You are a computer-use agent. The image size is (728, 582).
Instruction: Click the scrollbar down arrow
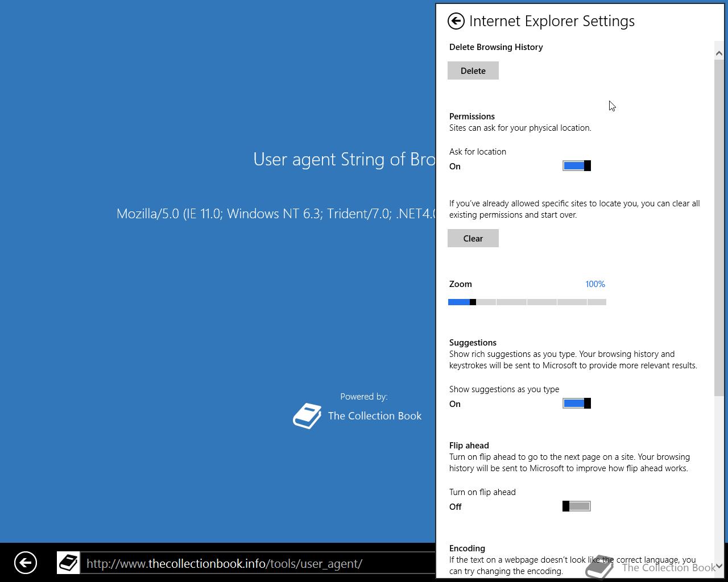click(x=719, y=566)
